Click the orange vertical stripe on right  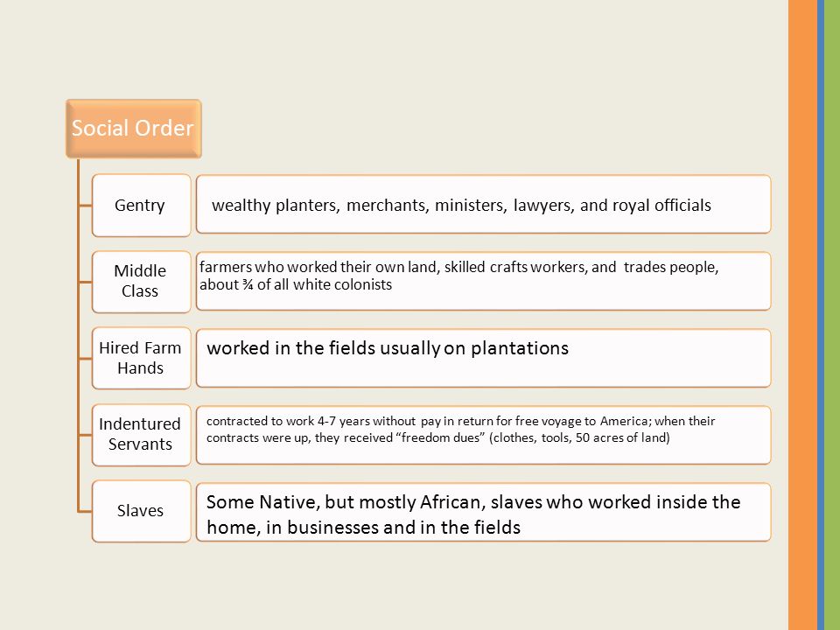pos(802,315)
